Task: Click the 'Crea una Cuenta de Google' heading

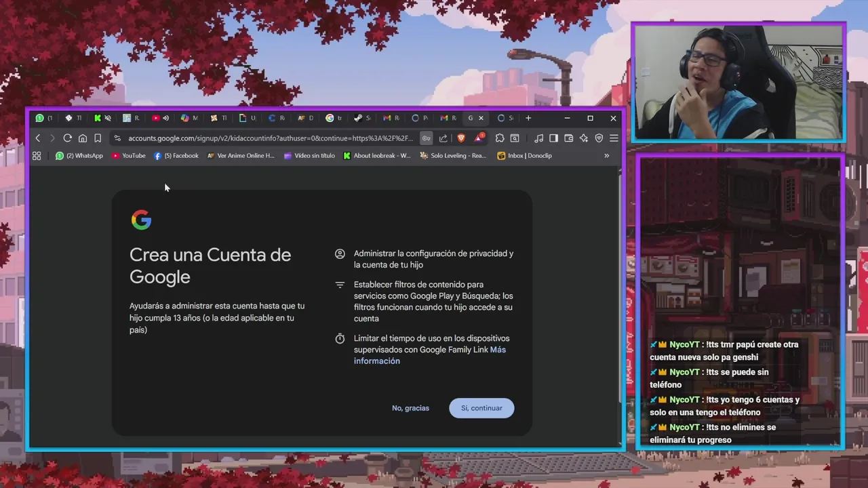Action: coord(210,266)
